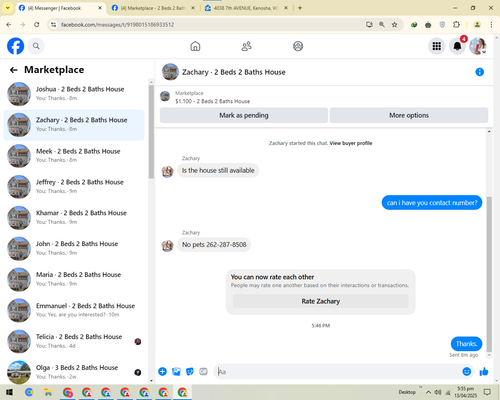Image resolution: width=500 pixels, height=400 pixels.
Task: Click the Facebook logo icon
Action: point(15,46)
